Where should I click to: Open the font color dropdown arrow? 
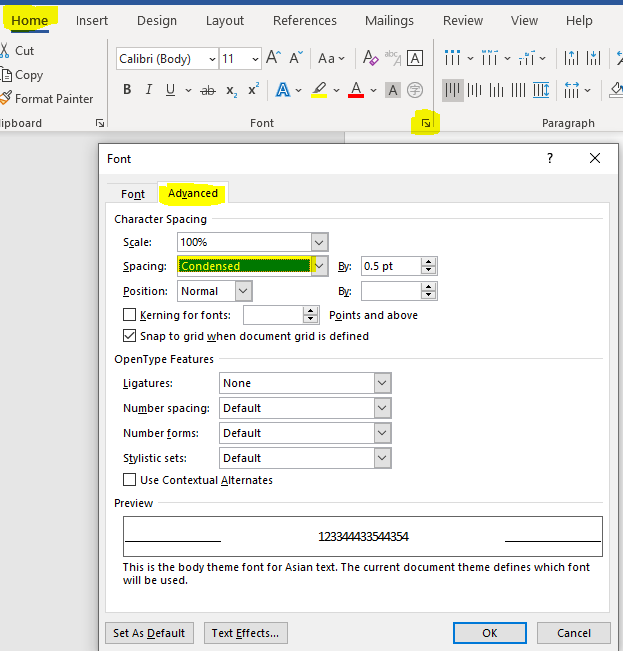coord(373,90)
